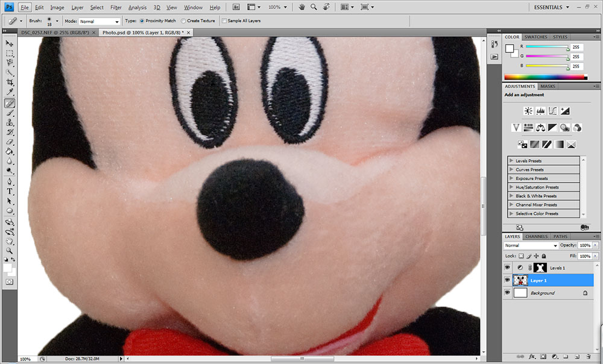The width and height of the screenshot is (603, 364).
Task: Open the Fill slider arrow
Action: click(596, 256)
